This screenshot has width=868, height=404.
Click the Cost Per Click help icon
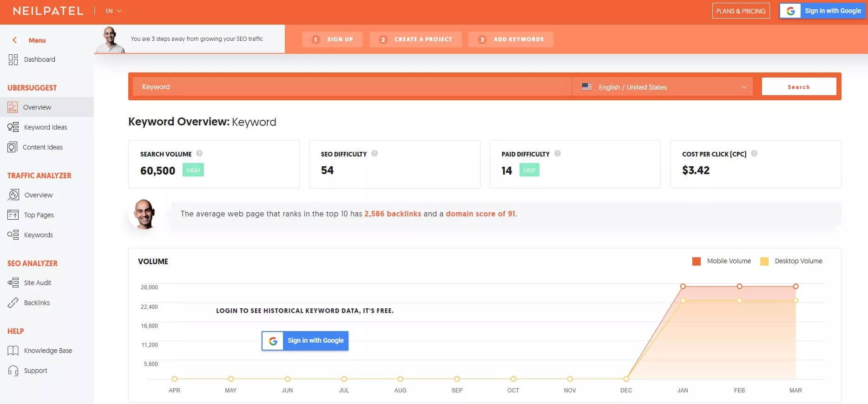pos(754,153)
